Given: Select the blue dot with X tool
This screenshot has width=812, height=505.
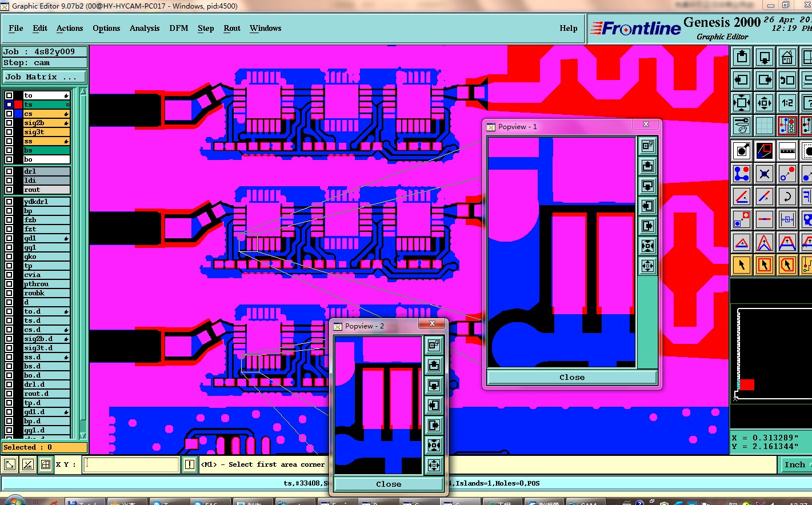Looking at the screenshot, I should click(765, 174).
